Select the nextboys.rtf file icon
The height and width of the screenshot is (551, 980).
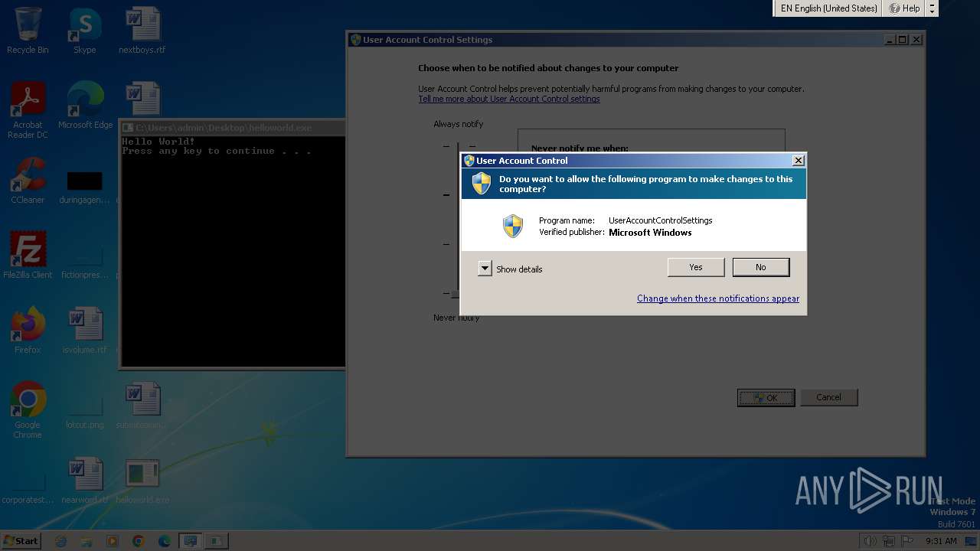click(x=142, y=31)
